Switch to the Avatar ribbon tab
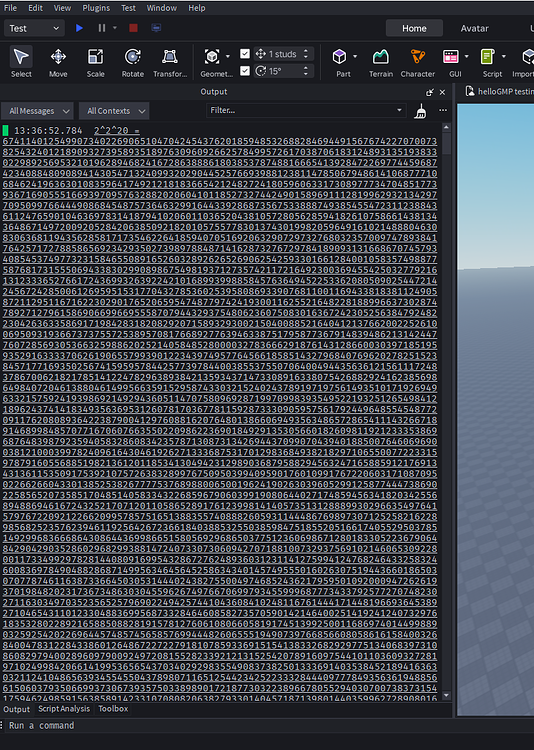Screen dimensions: 534x750 475,28
